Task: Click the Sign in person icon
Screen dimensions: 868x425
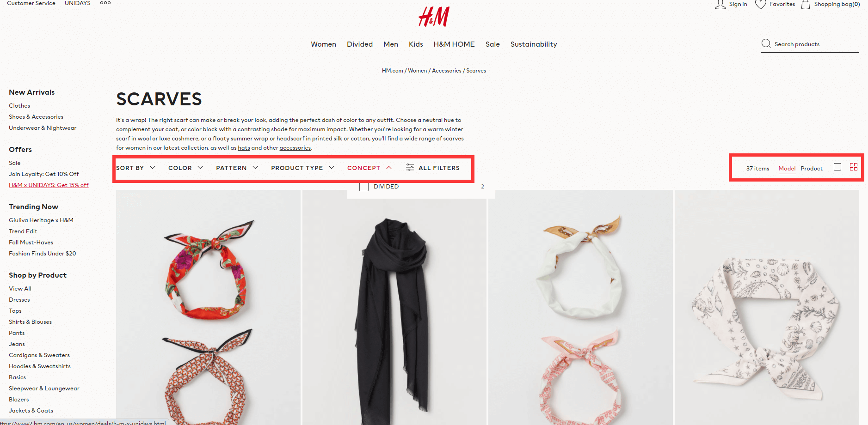Action: 720,5
